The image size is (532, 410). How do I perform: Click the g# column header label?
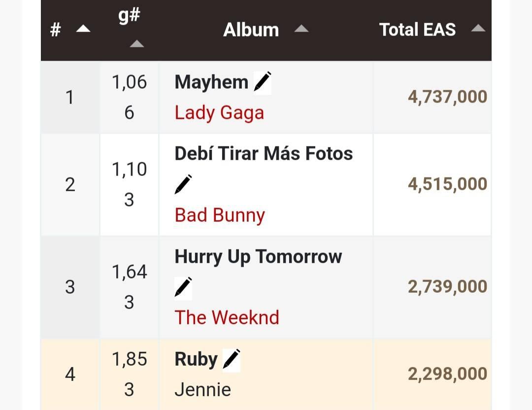[129, 16]
